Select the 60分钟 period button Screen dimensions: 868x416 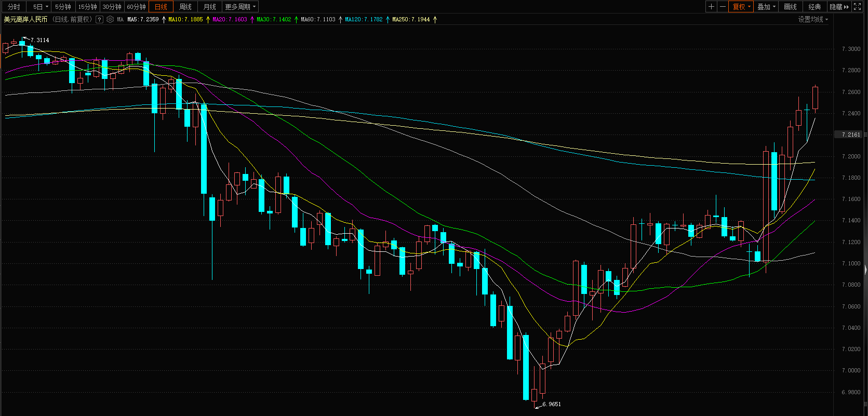(137, 7)
